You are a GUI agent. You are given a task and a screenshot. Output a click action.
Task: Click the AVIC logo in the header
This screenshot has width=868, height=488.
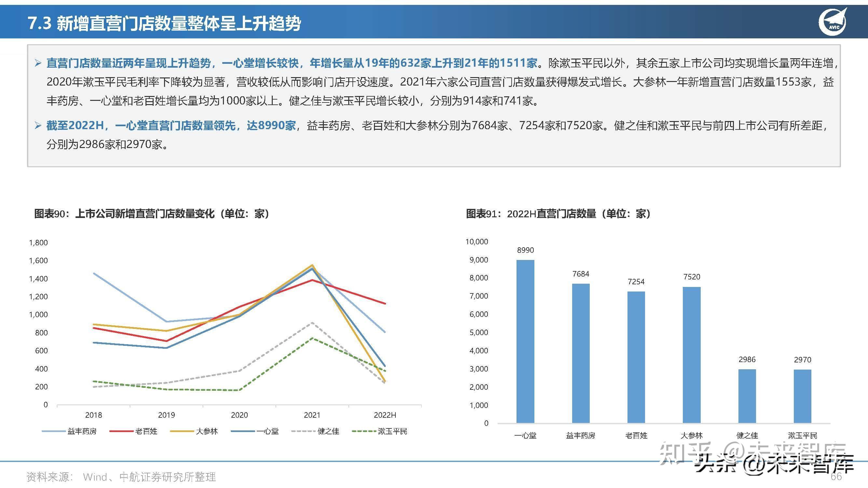pos(832,21)
